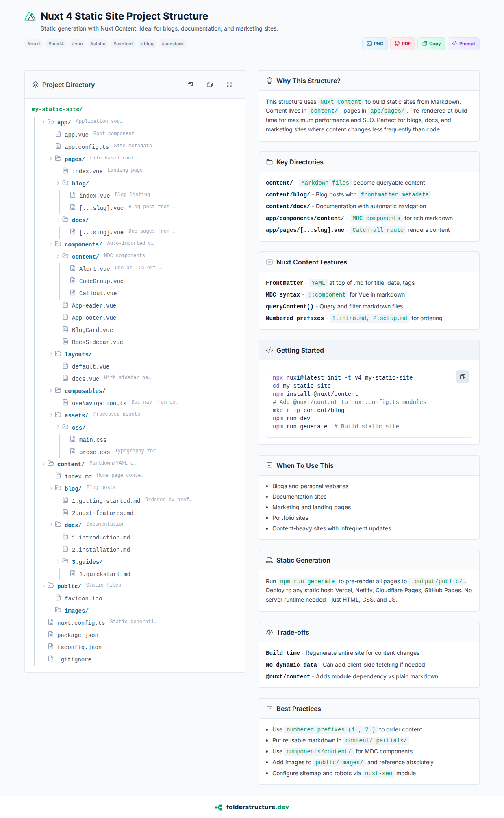Expand Project Directory to fullscreen

[229, 85]
